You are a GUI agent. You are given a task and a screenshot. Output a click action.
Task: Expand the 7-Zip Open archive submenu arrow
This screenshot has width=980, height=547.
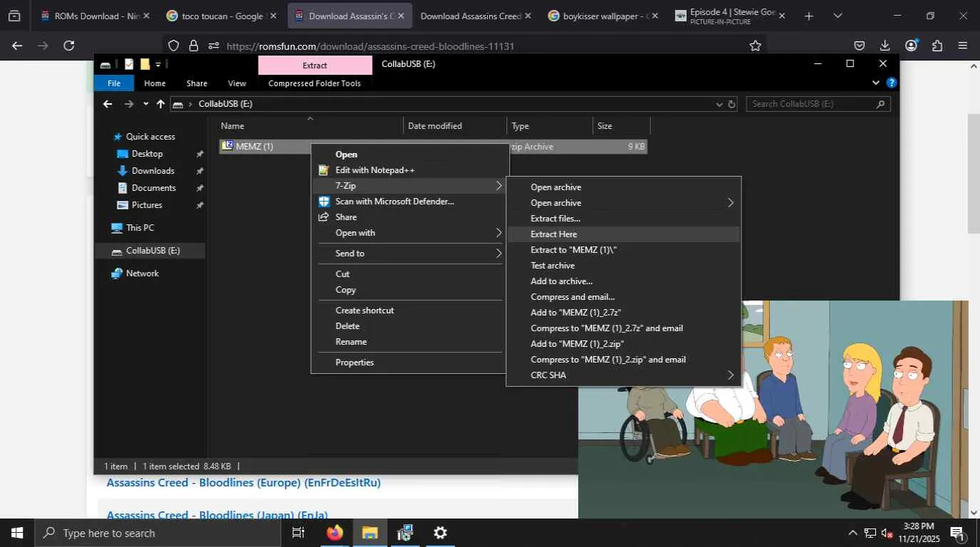click(x=731, y=203)
